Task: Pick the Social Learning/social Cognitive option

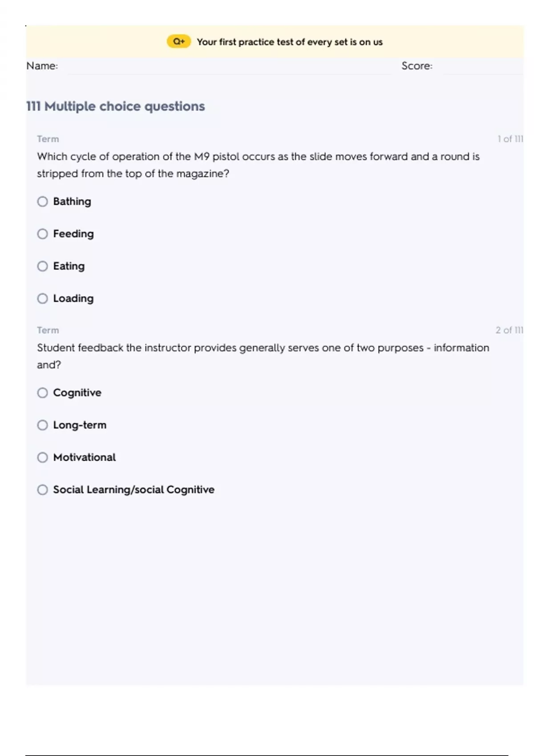Action: point(42,490)
